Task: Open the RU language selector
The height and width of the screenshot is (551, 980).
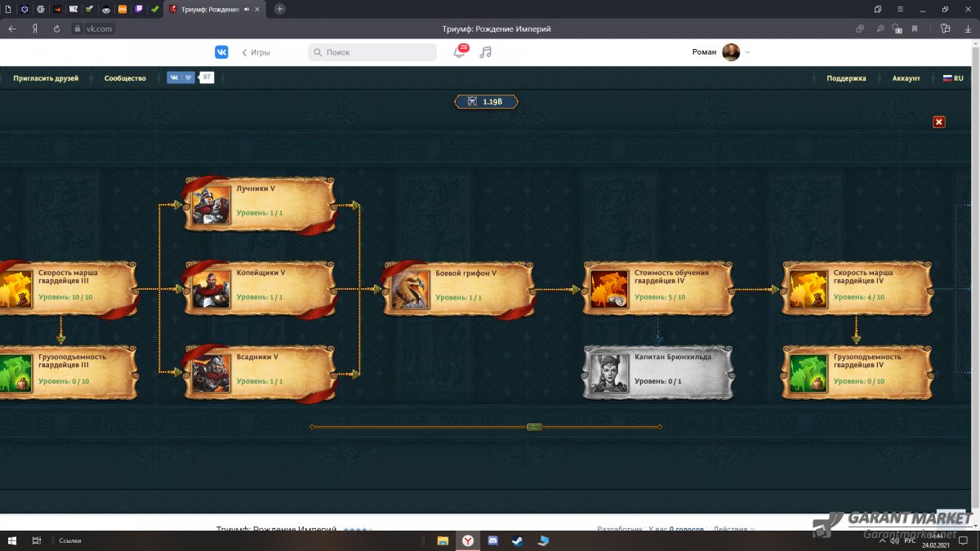Action: pos(953,78)
